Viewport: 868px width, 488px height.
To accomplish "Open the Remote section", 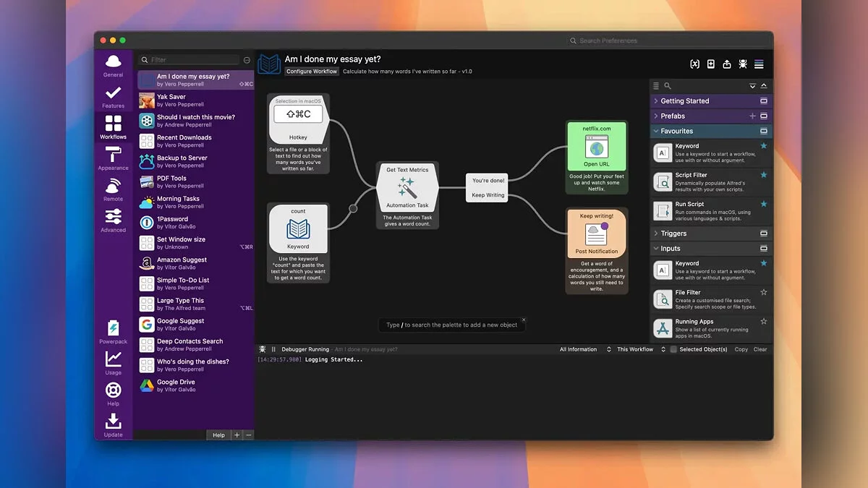I will click(x=113, y=189).
